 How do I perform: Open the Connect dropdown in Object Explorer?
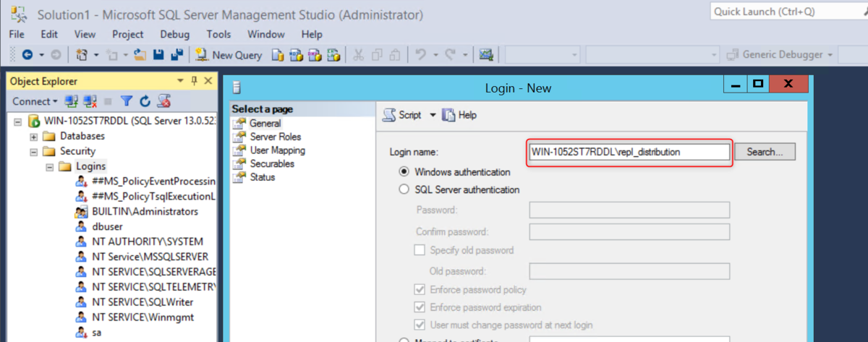pyautogui.click(x=35, y=101)
